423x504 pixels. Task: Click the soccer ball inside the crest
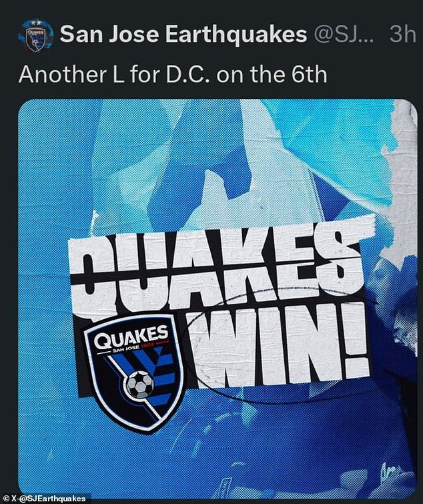pos(140,385)
